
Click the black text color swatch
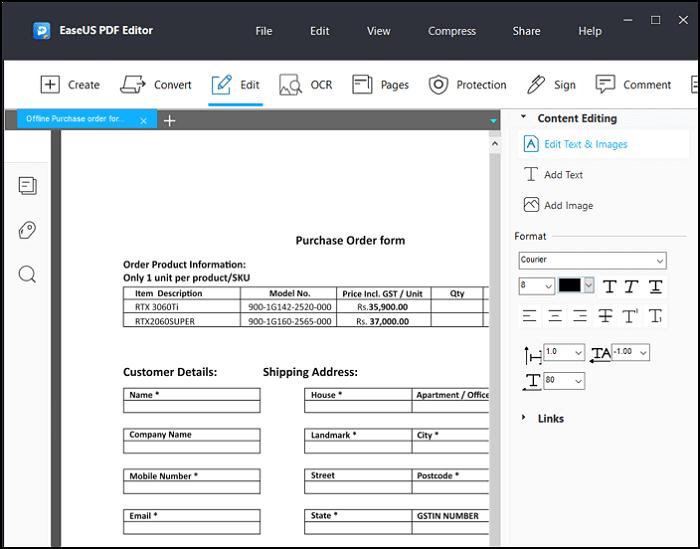pos(570,286)
